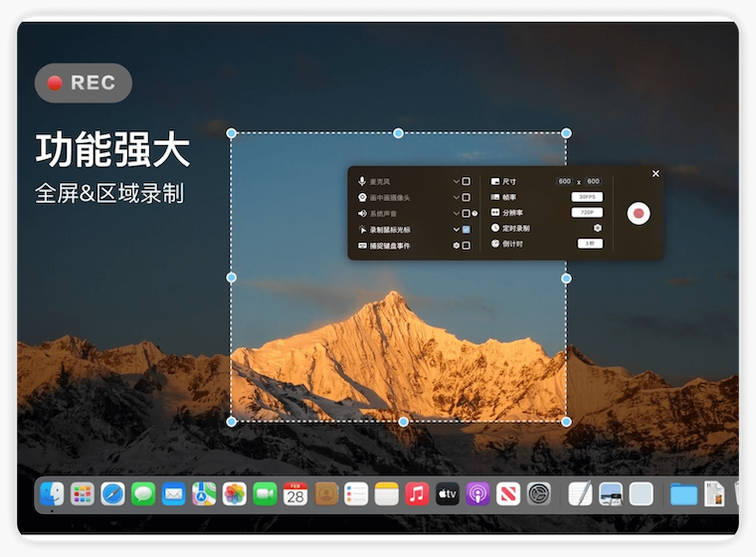The width and height of the screenshot is (756, 557).
Task: Enable the capture keyboard events checkbox
Action: [x=466, y=245]
